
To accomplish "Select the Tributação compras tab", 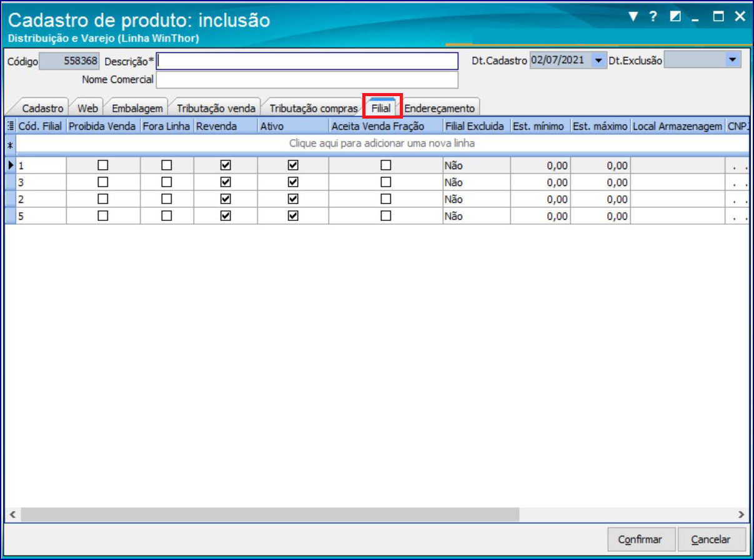I will click(x=313, y=108).
